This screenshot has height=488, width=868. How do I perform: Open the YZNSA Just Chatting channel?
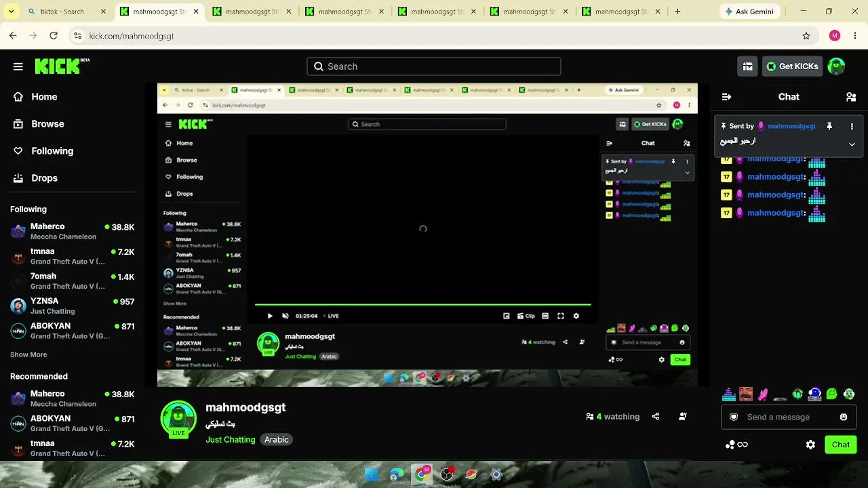pos(73,306)
